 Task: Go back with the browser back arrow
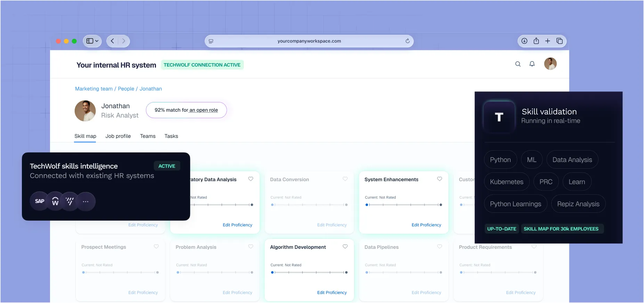click(x=112, y=41)
